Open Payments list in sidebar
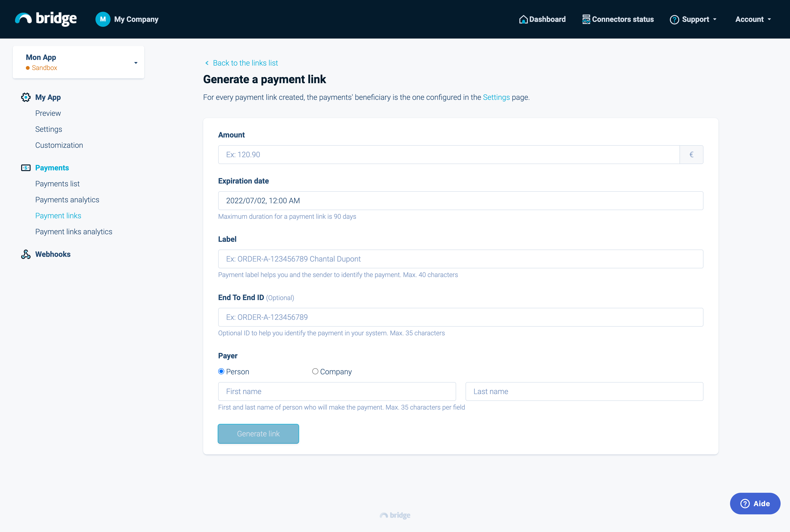The height and width of the screenshot is (532, 790). (x=57, y=184)
